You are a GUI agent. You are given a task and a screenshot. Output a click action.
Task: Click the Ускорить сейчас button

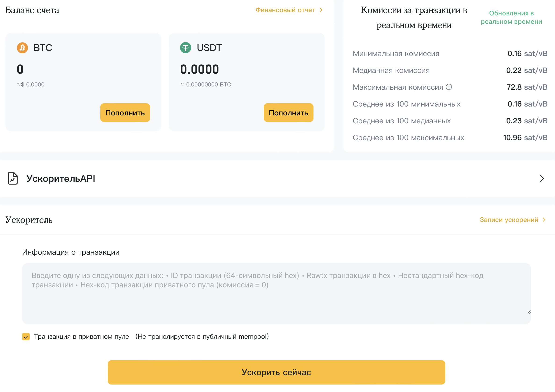click(x=276, y=372)
